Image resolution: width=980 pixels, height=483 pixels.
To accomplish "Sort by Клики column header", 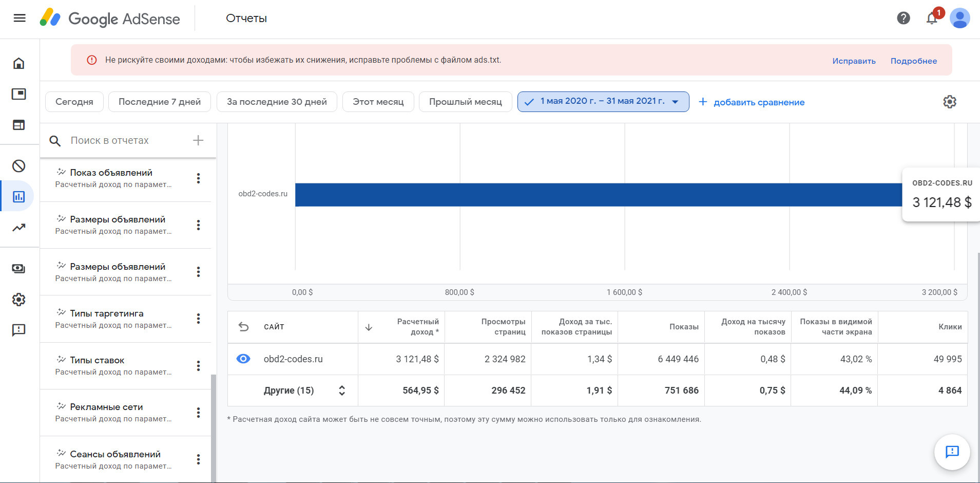I will [x=950, y=327].
